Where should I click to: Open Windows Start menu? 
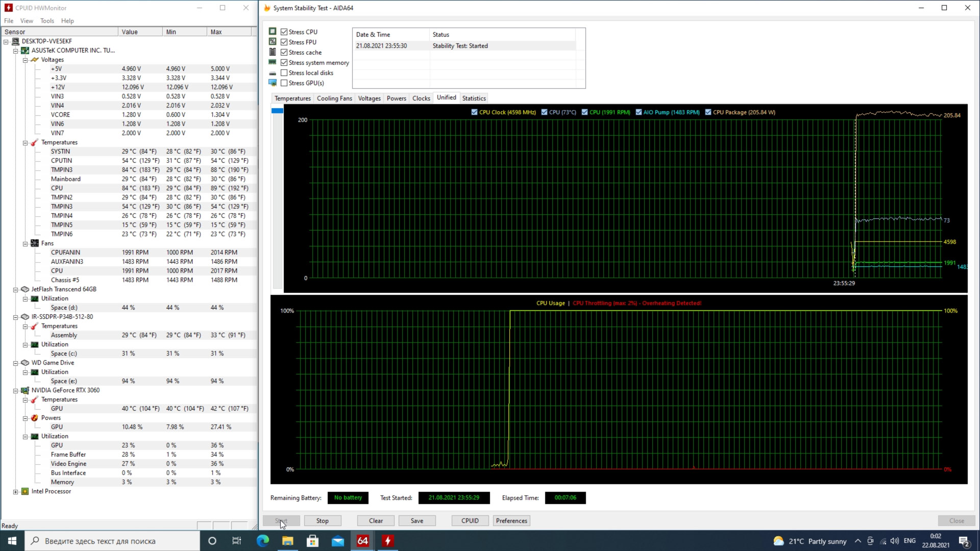(12, 541)
